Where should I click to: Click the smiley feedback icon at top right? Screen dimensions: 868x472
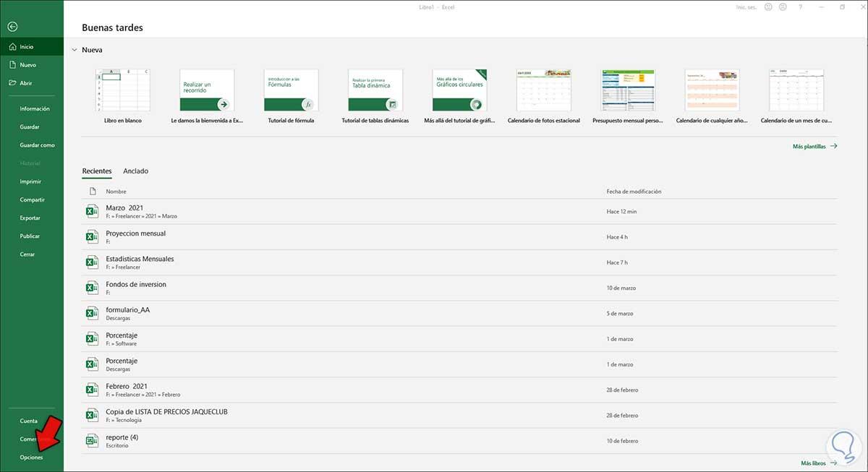[767, 7]
